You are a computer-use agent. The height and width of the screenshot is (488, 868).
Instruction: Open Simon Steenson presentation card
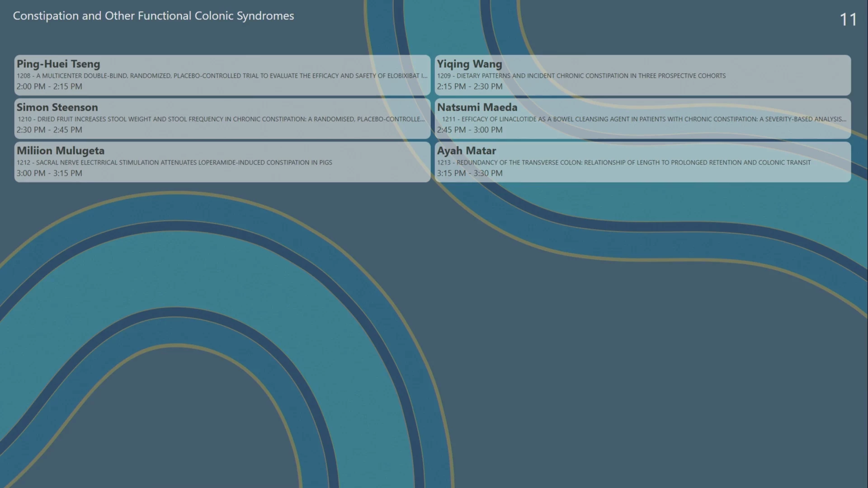pos(222,118)
